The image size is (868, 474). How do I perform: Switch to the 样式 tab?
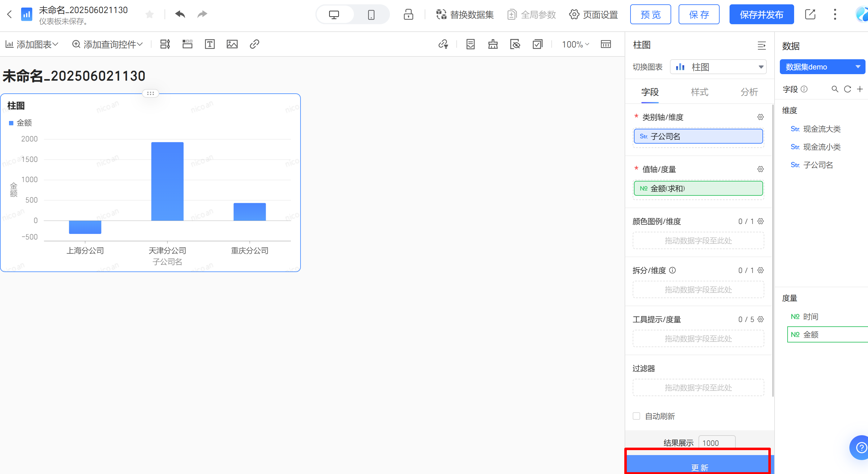[699, 92]
